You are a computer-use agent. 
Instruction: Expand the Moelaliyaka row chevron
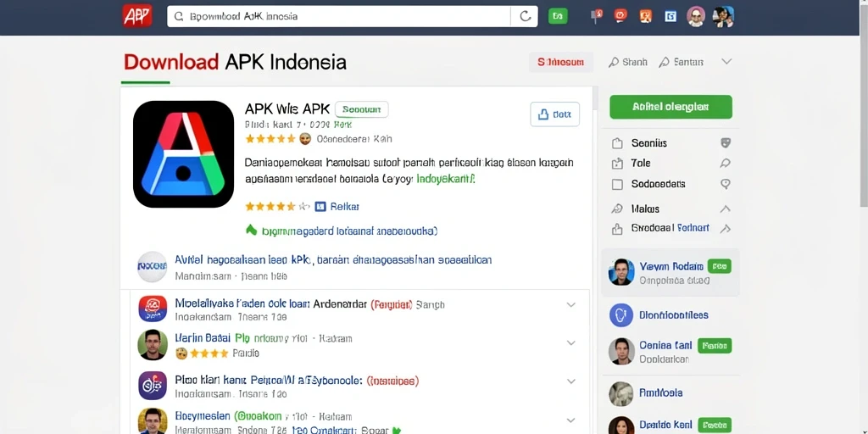570,304
